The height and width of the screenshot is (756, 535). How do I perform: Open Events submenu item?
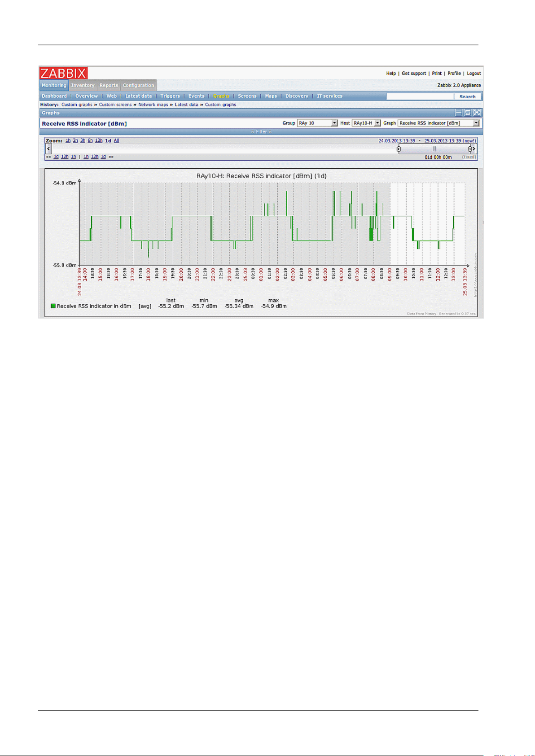click(x=196, y=96)
